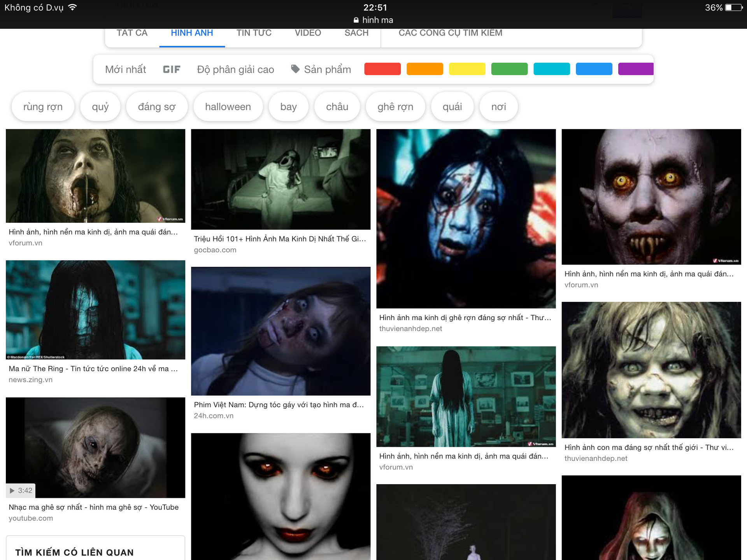Open the Hình ảnh con ma đáng sợ thumbnail
This screenshot has height=560, width=747.
pyautogui.click(x=651, y=370)
